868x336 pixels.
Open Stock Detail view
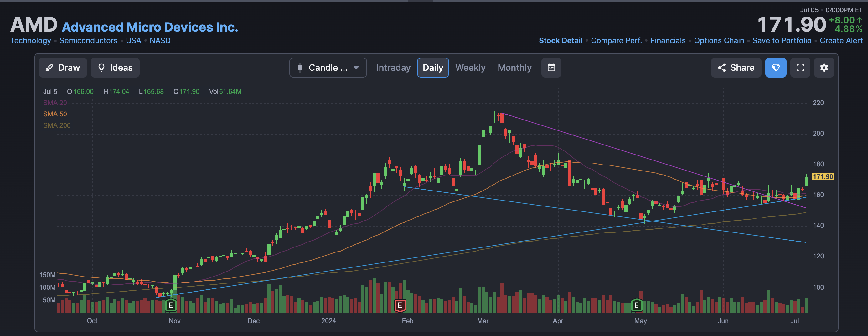561,40
